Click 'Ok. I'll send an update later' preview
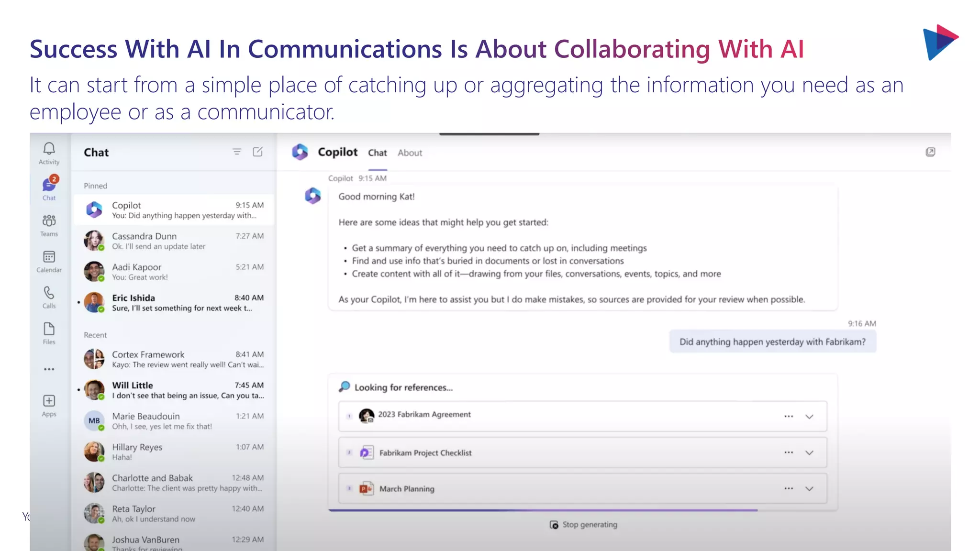The height and width of the screenshot is (551, 980). point(158,246)
